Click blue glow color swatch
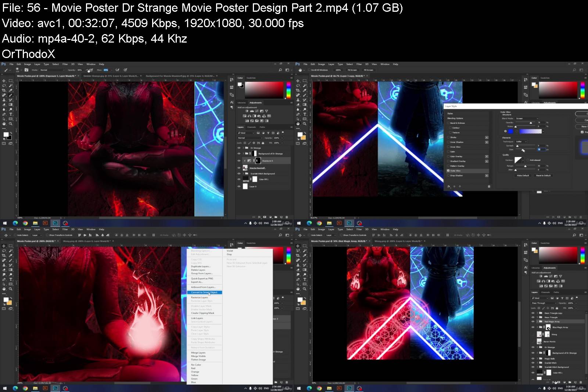This screenshot has width=588, height=392. [510, 131]
